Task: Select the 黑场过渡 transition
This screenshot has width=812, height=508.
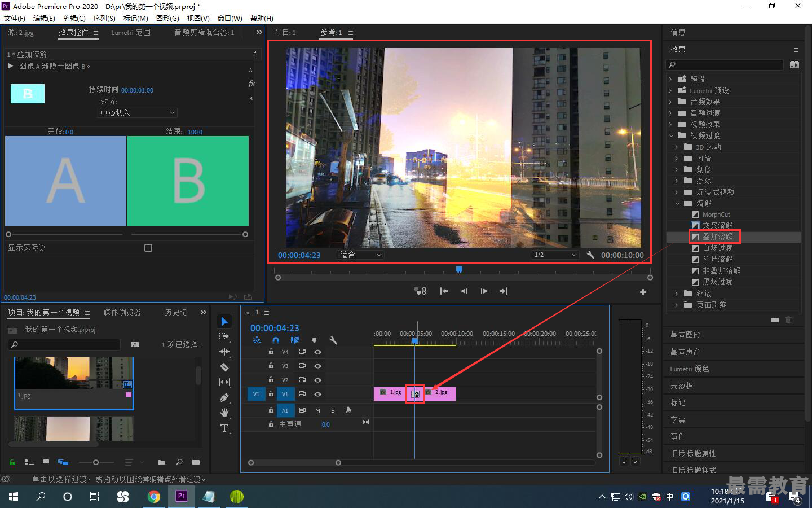Action: click(x=717, y=282)
